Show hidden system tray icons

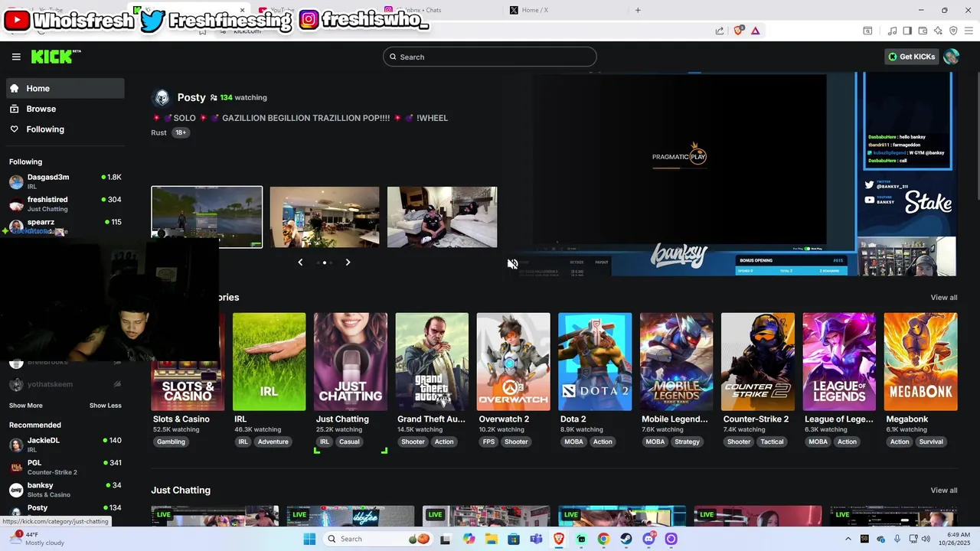click(x=848, y=539)
